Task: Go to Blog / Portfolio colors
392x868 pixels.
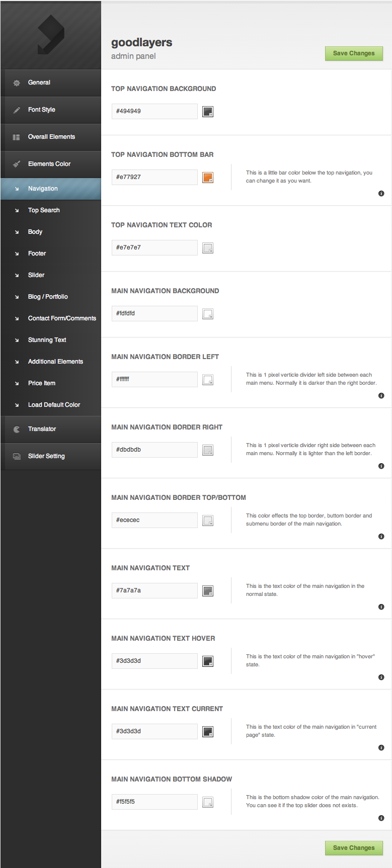Action: pyautogui.click(x=48, y=297)
